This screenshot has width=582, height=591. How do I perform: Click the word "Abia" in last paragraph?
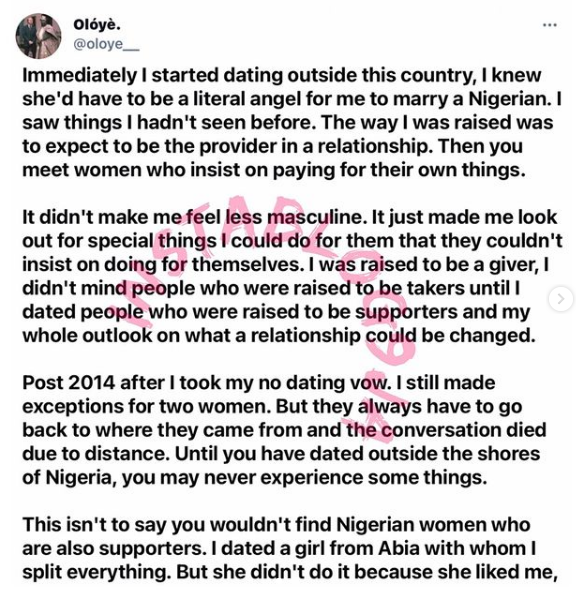(399, 548)
